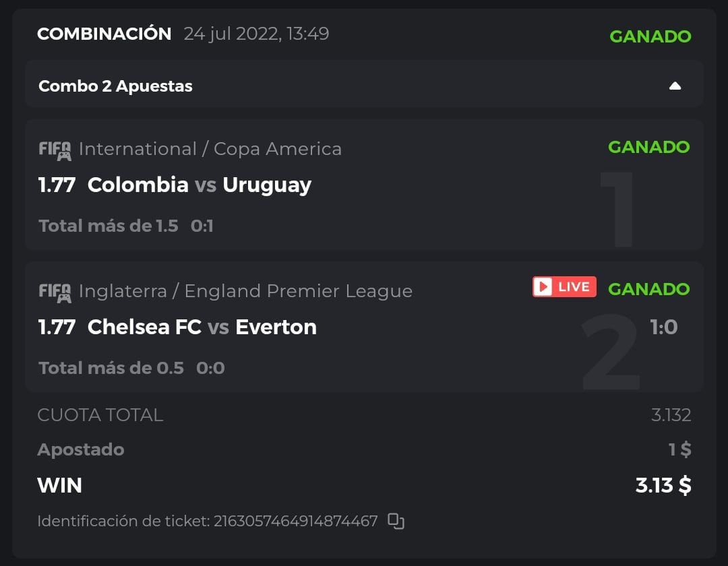This screenshot has width=728, height=566.
Task: Copy the ticket identification number
Action: 396,521
